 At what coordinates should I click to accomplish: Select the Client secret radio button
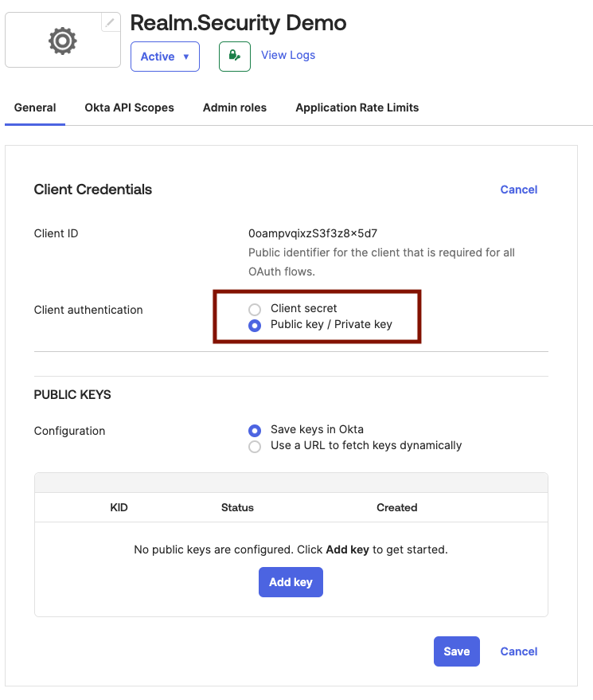tap(255, 309)
